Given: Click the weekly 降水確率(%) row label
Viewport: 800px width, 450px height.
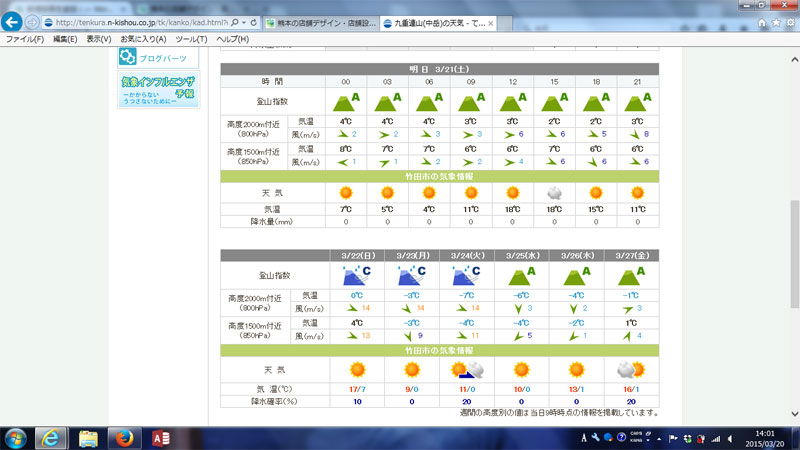Looking at the screenshot, I should (x=274, y=402).
